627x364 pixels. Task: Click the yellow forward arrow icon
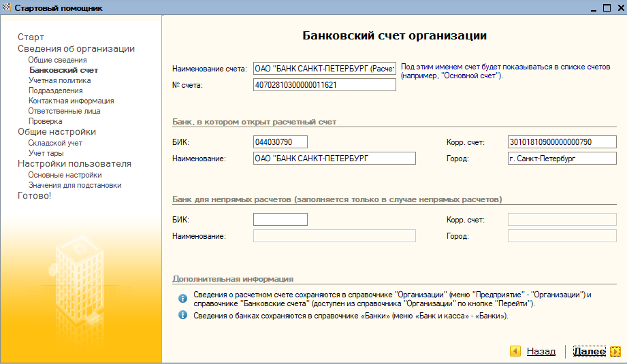tap(615, 351)
